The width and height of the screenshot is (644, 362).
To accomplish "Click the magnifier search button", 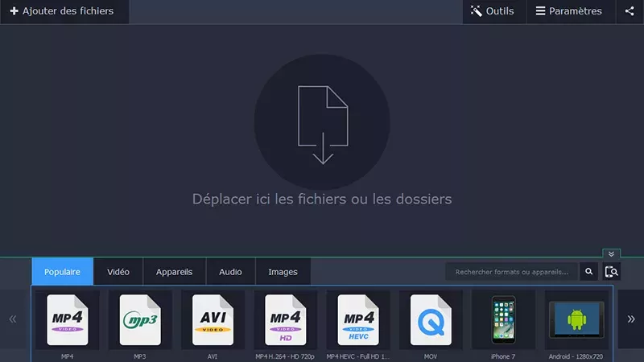I will [x=589, y=272].
